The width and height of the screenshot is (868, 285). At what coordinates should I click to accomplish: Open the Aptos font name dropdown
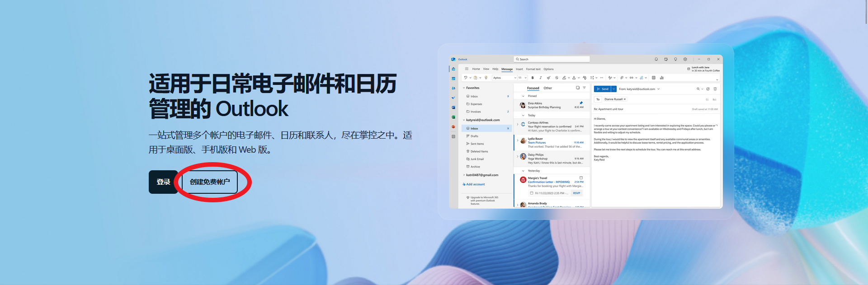click(504, 78)
